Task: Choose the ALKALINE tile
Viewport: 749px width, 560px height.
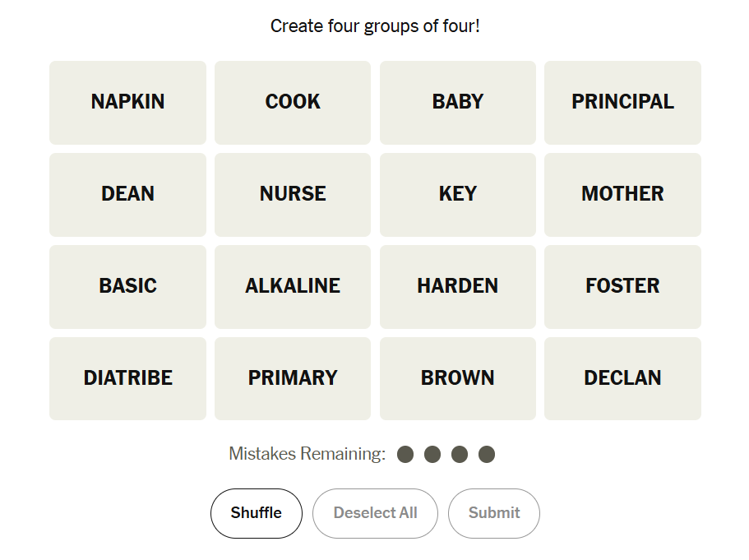Action: click(x=293, y=286)
